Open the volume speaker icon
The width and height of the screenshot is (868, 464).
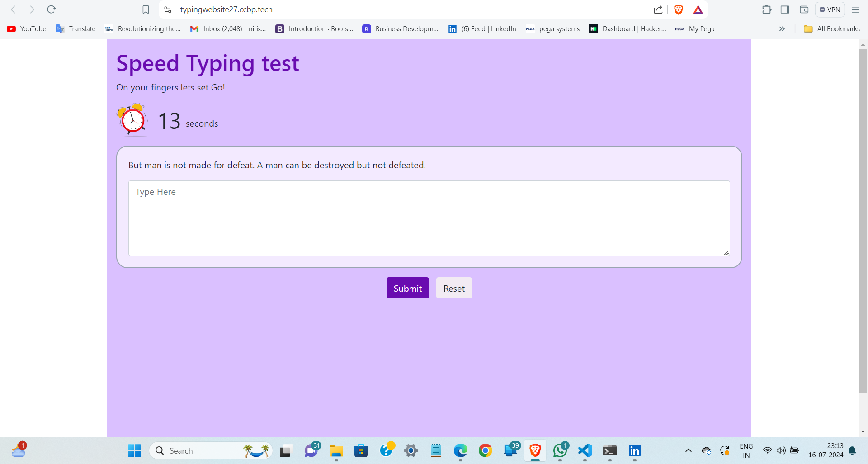[781, 450]
